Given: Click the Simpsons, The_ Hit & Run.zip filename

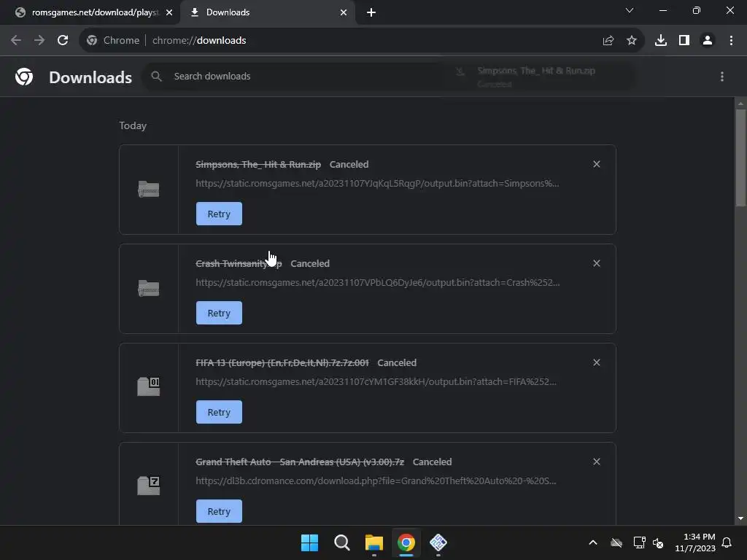Looking at the screenshot, I should pos(258,164).
